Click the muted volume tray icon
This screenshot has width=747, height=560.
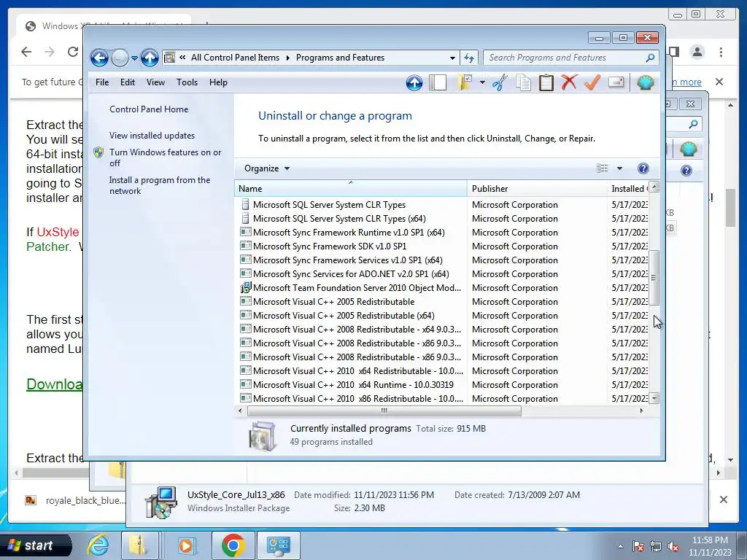(x=673, y=547)
